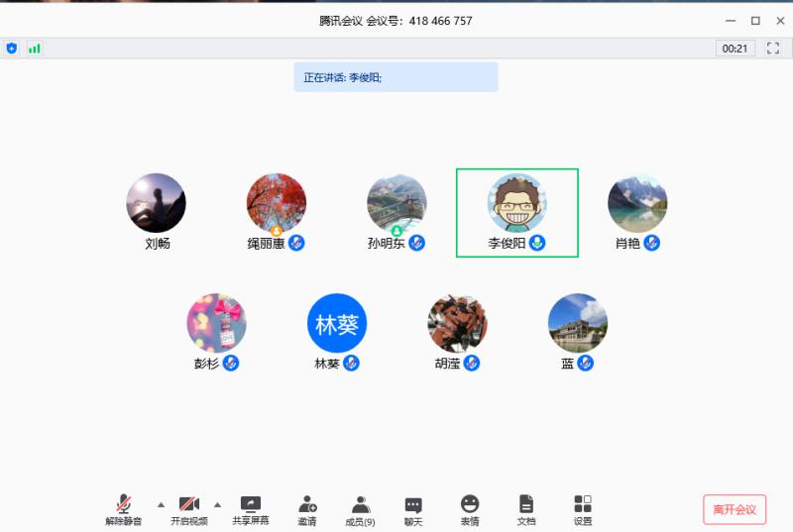The height and width of the screenshot is (532, 793).
Task: Select 刘畅's avatar
Action: [156, 202]
